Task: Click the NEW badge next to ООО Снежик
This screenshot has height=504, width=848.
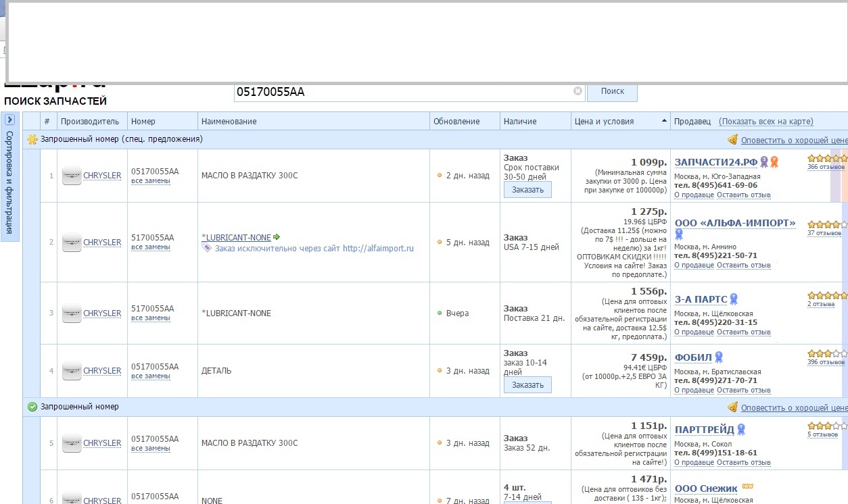Action: [747, 486]
